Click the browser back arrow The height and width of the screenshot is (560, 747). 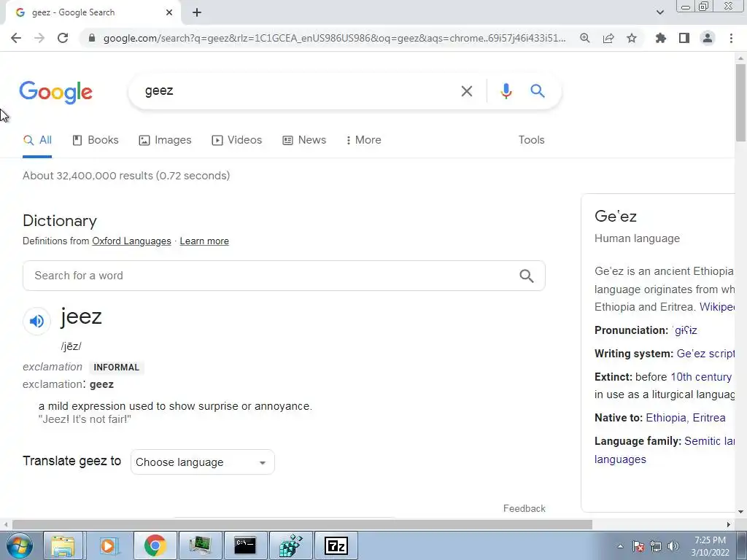[16, 38]
